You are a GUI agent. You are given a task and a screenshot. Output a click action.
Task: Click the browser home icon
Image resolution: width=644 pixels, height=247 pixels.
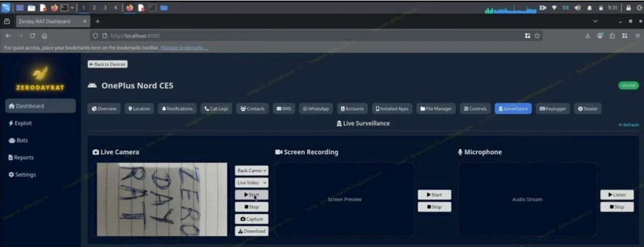pos(44,36)
